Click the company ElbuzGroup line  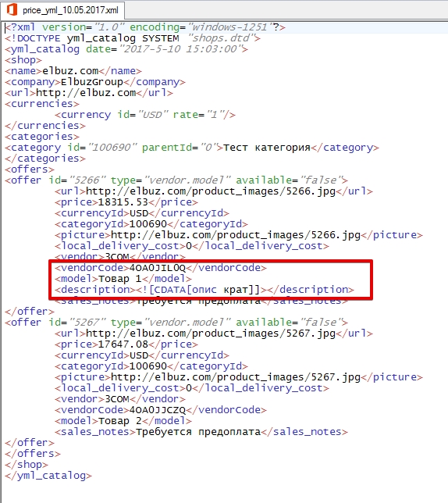pos(95,82)
